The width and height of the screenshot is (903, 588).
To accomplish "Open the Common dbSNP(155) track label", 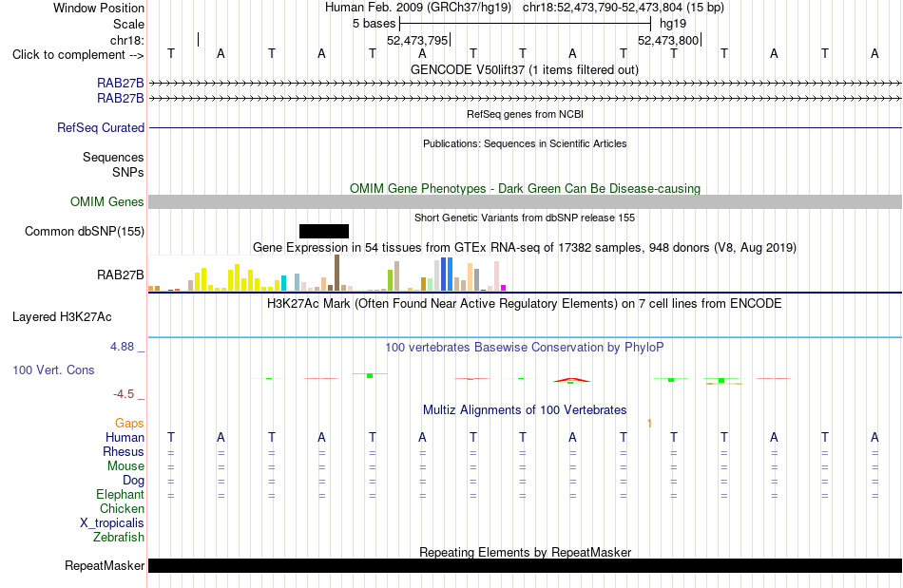I will [84, 231].
